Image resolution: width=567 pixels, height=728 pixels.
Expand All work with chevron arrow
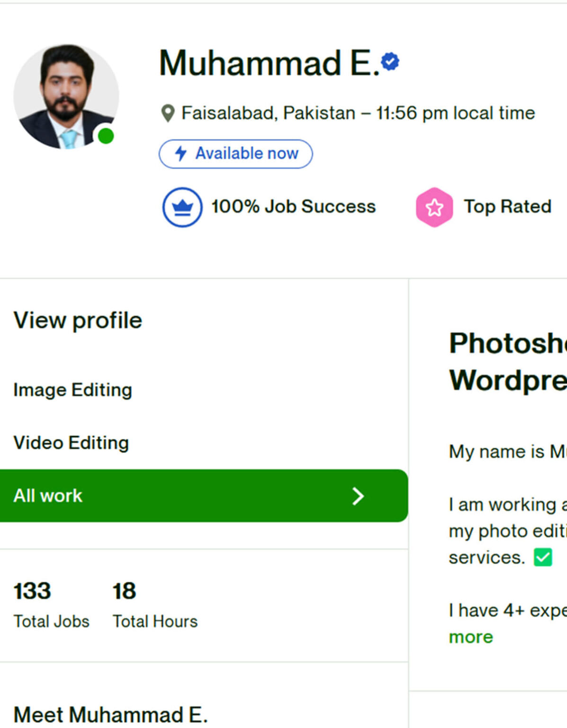pyautogui.click(x=358, y=496)
